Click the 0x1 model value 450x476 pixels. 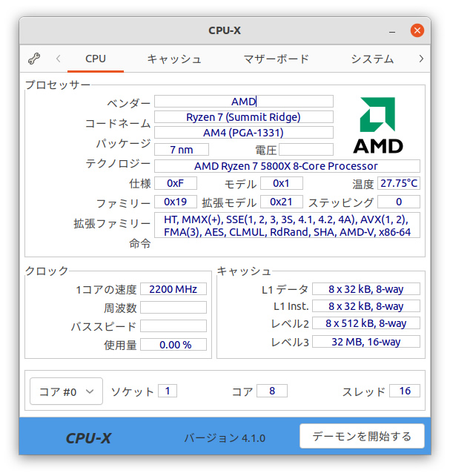281,183
